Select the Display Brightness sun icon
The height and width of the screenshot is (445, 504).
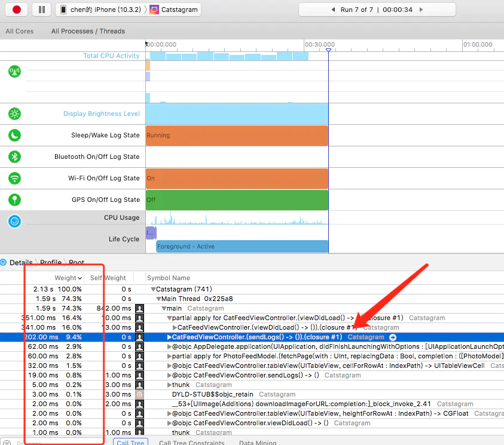14,113
